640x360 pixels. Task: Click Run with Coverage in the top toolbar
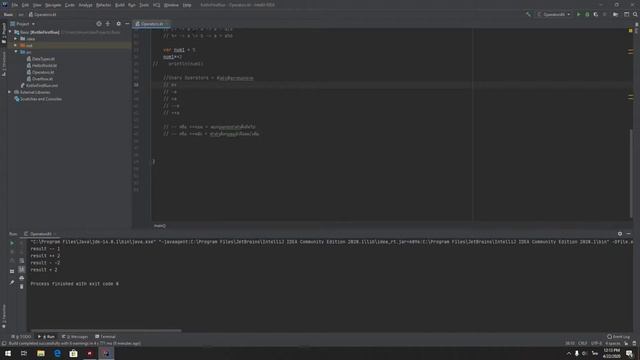596,14
